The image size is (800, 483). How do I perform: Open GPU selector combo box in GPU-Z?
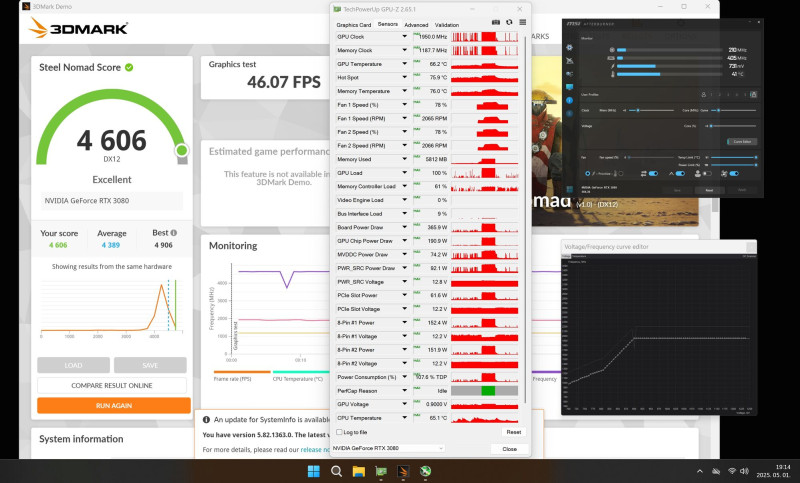[x=388, y=448]
